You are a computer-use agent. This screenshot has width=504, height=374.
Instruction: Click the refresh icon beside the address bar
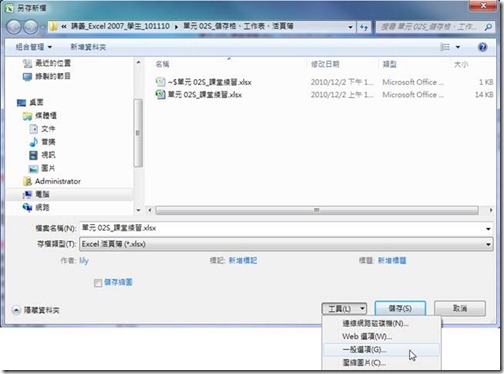pos(364,27)
